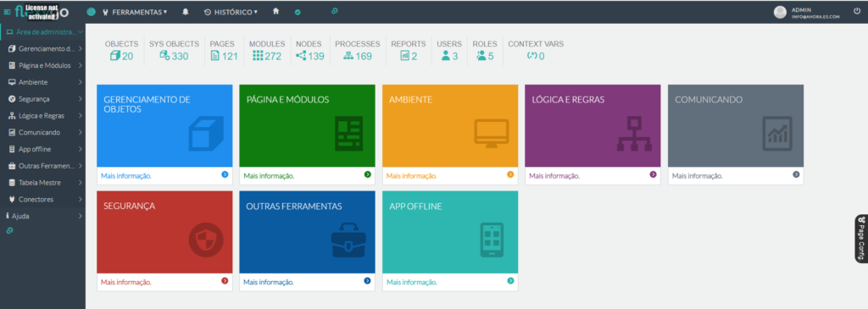Expand Lógica e Regras sidebar item
Viewport: 868px width, 309px height.
pos(43,116)
